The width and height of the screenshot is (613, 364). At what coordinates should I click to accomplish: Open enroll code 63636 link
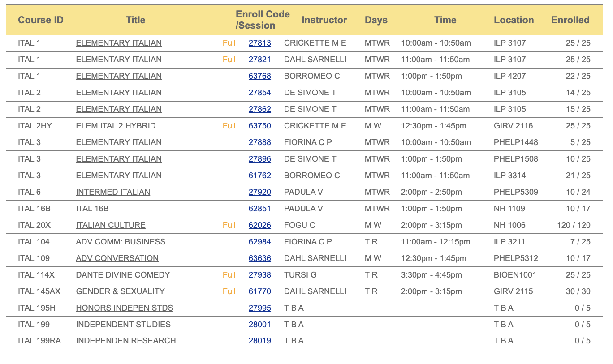pyautogui.click(x=260, y=258)
